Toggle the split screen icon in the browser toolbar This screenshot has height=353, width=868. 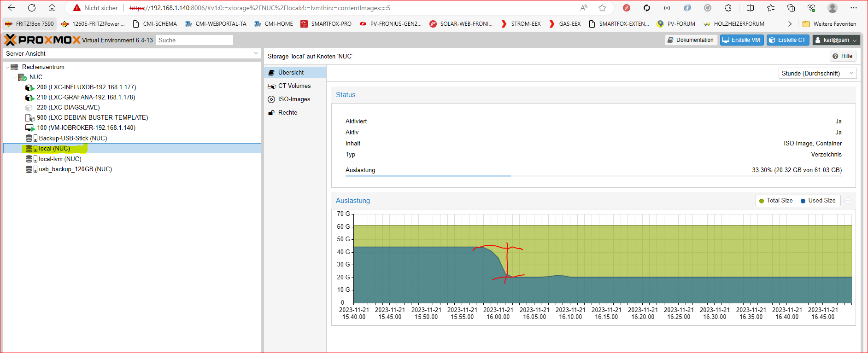750,8
